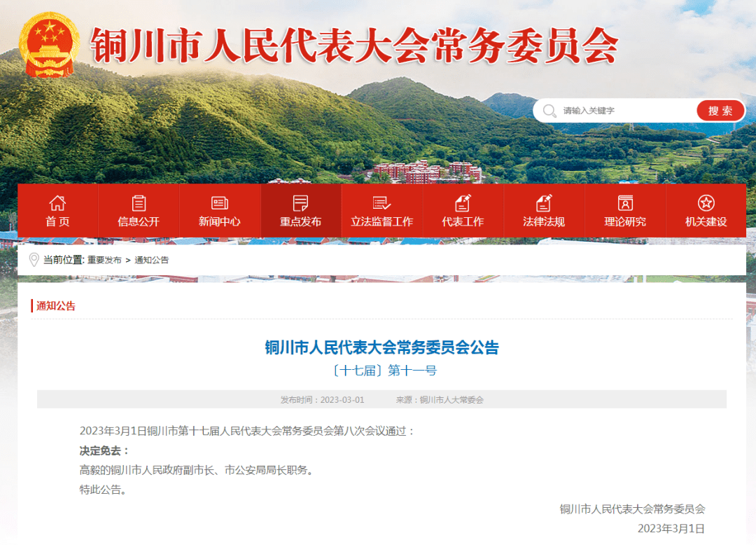Click the 特此公告。 line
This screenshot has width=756, height=545.
click(x=104, y=490)
